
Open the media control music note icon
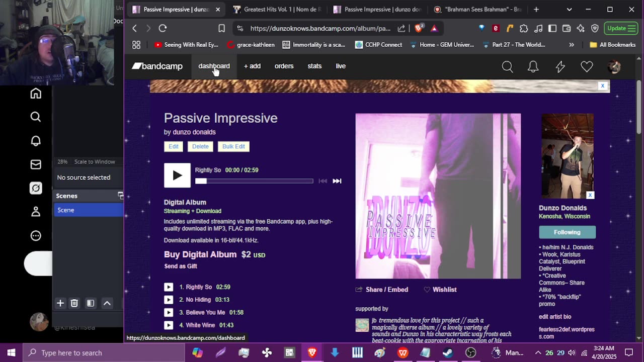pyautogui.click(x=538, y=28)
